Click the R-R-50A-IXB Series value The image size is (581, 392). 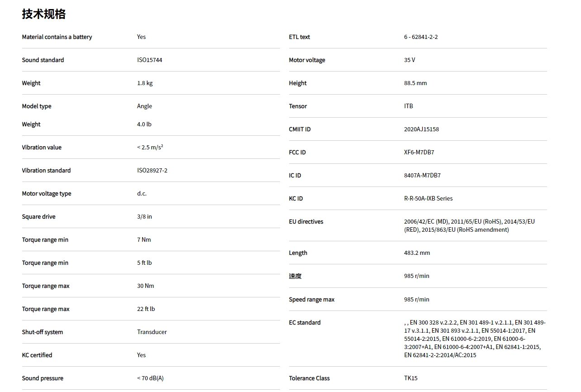click(x=428, y=198)
